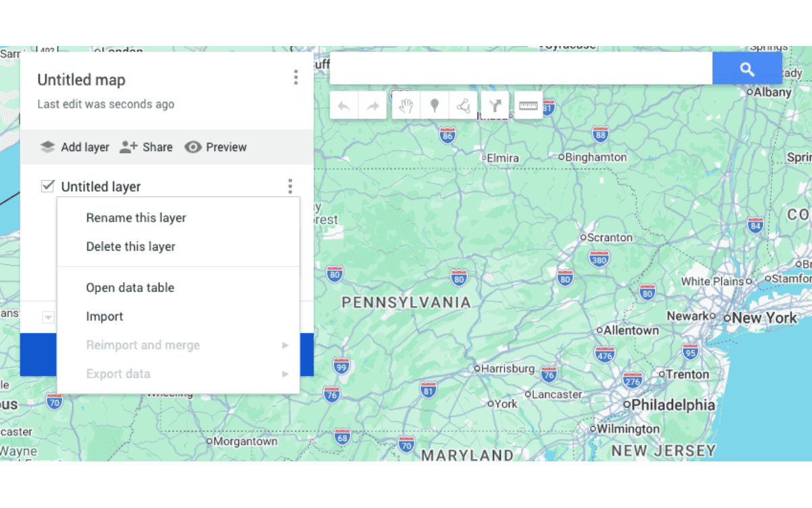Click the Albany city label
This screenshot has width=812, height=508.
[773, 92]
